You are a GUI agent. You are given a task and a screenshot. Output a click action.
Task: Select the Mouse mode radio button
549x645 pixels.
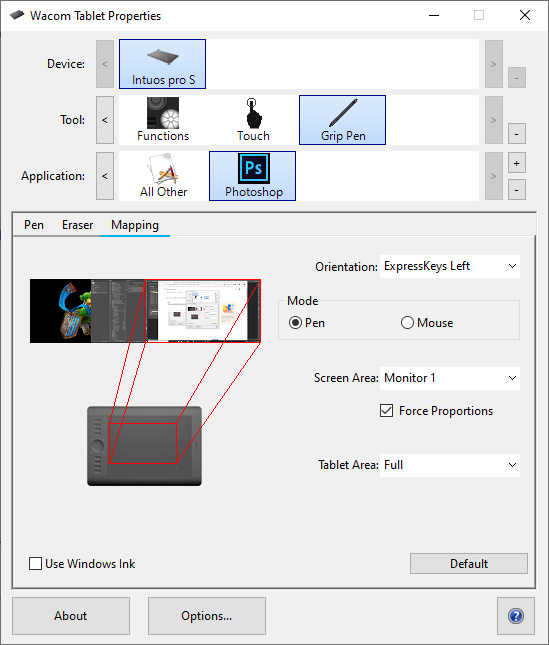tap(407, 323)
